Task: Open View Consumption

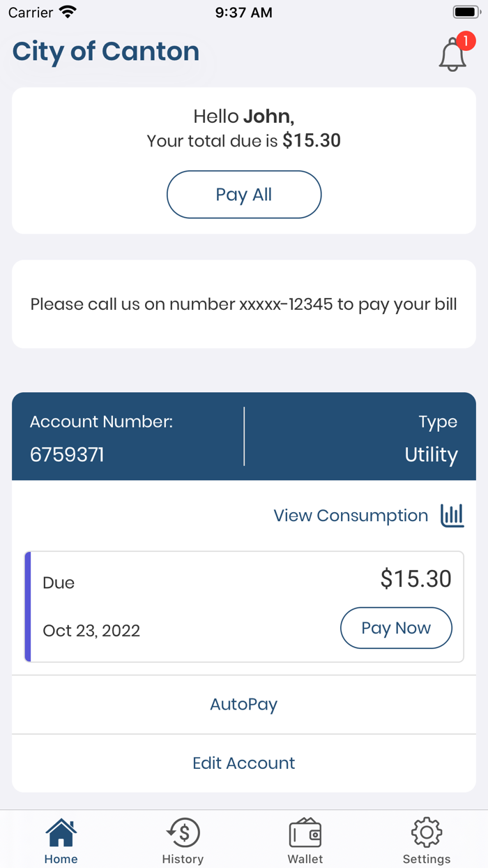Action: click(x=351, y=515)
